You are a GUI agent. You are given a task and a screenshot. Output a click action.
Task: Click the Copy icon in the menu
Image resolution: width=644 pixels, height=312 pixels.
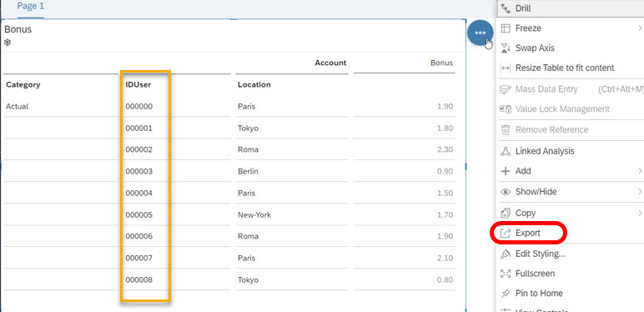(506, 213)
